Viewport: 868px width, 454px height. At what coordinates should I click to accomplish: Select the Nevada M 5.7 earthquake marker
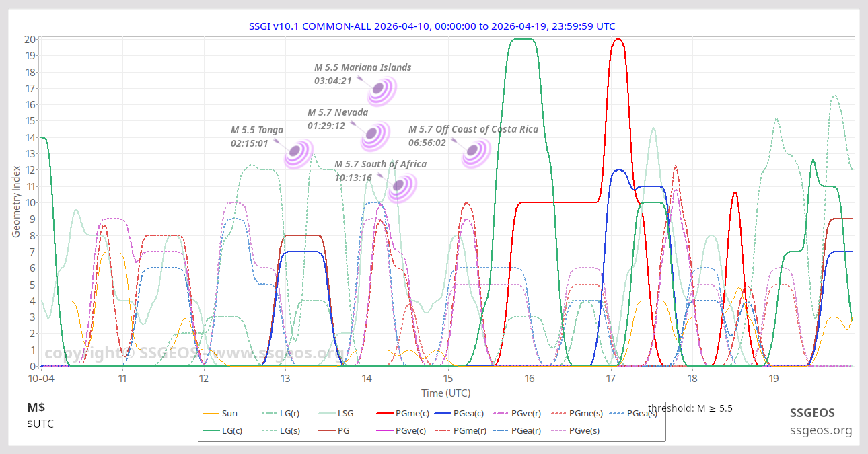click(373, 135)
